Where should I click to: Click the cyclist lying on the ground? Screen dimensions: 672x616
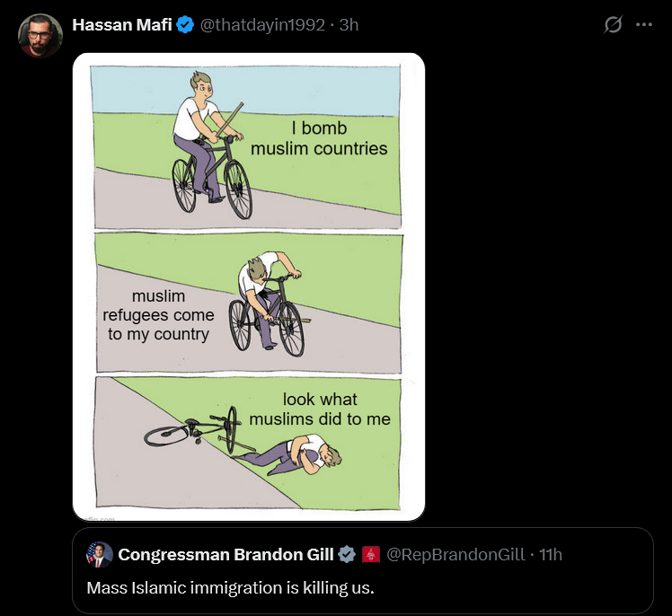tap(301, 452)
